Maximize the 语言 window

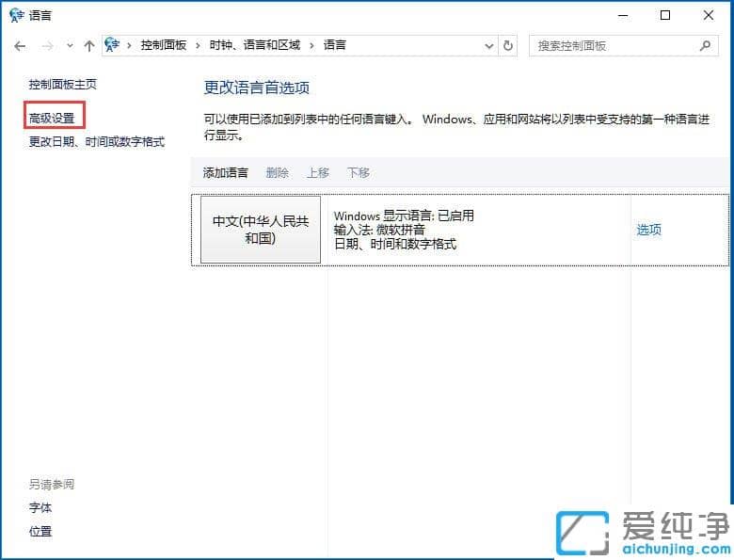pos(665,15)
